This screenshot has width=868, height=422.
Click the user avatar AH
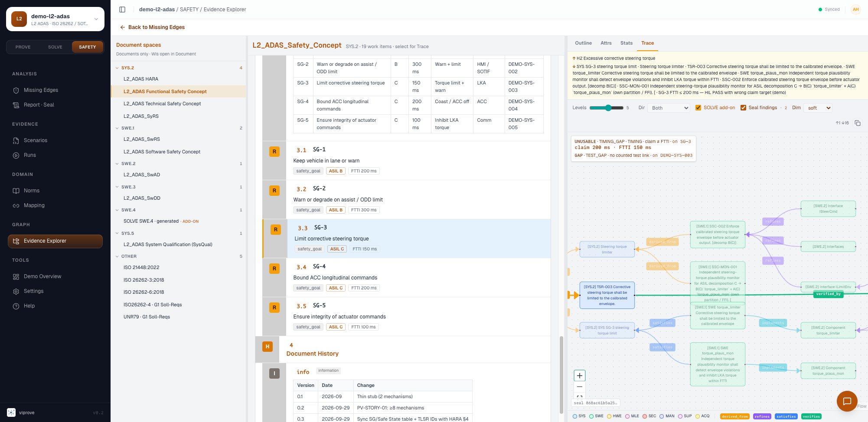(855, 10)
